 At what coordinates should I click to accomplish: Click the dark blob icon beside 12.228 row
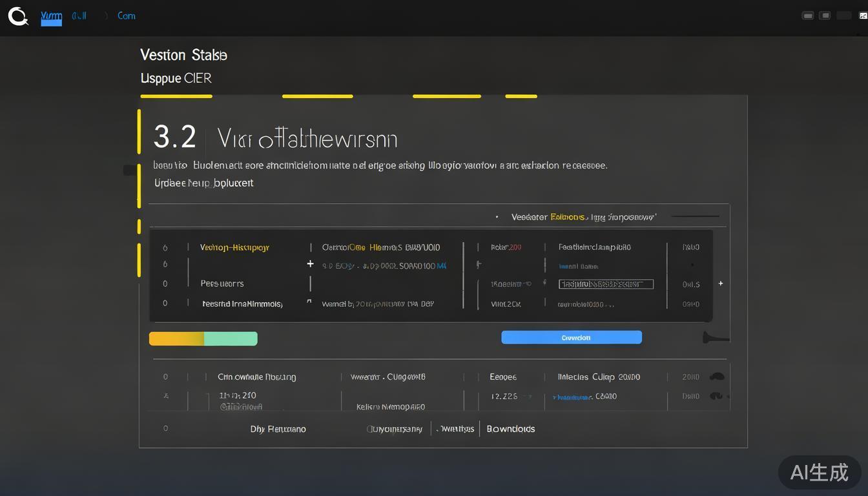716,396
